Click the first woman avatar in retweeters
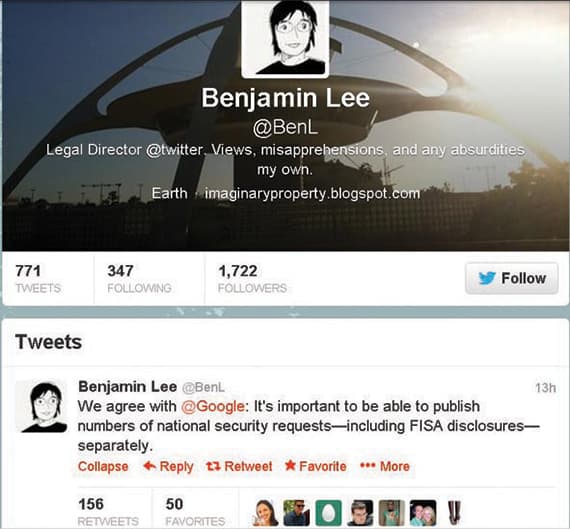570x529 pixels. coord(265,513)
